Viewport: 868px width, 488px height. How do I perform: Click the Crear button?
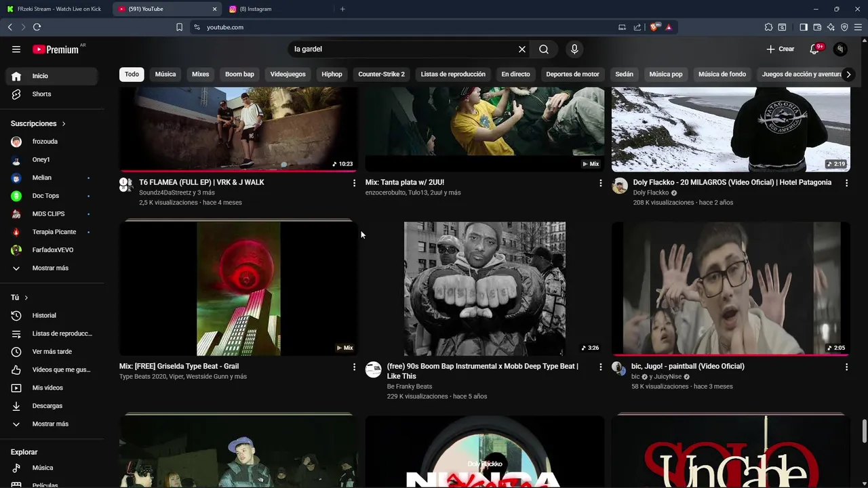780,49
